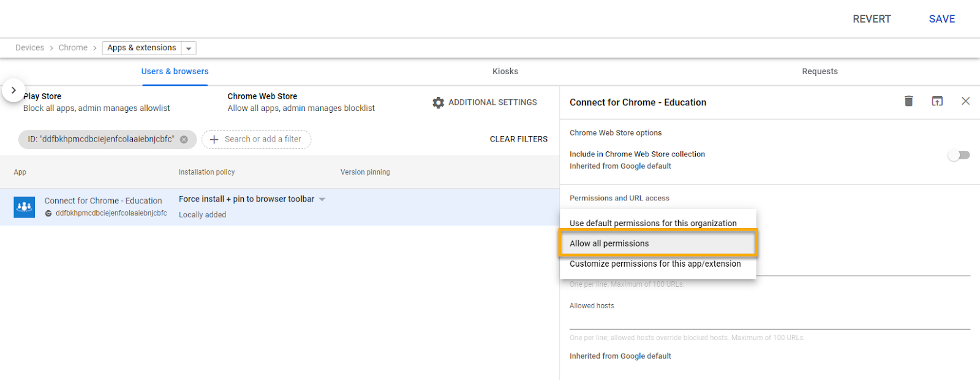This screenshot has width=980, height=380.
Task: Clear all filters
Action: coord(519,139)
